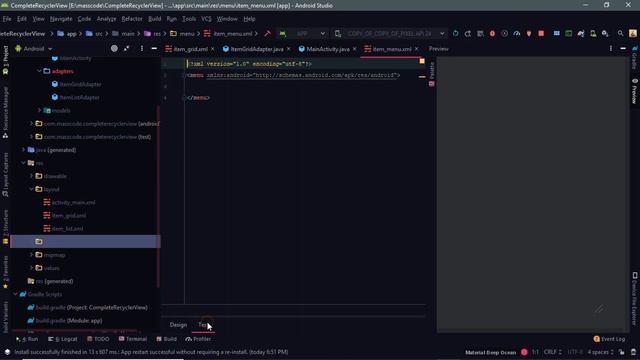Expand the models package

point(40,111)
